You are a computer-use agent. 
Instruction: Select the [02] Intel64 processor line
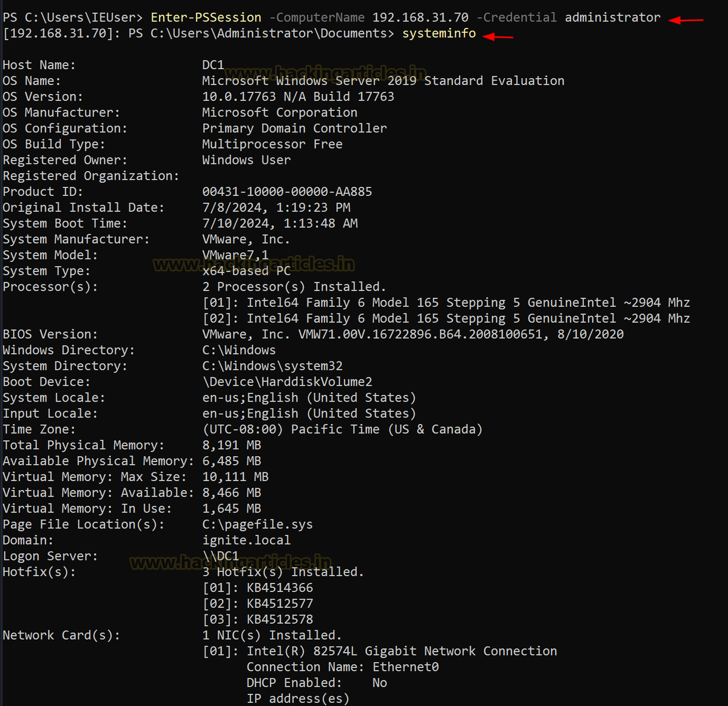pos(446,318)
